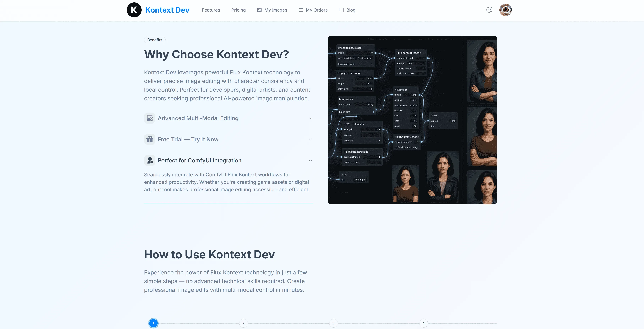Open the Features menu item

pyautogui.click(x=211, y=10)
